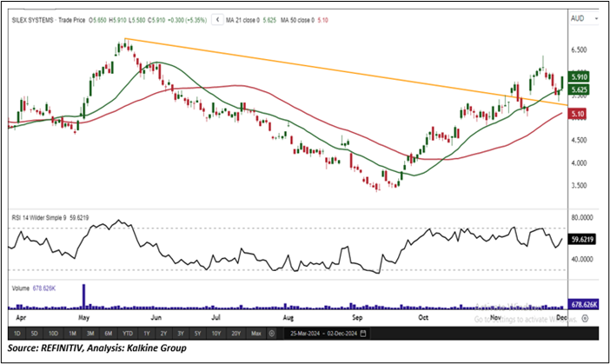This screenshot has height=364, width=610.
Task: Click the +0.300 (+5.35%) change value
Action: [x=187, y=20]
